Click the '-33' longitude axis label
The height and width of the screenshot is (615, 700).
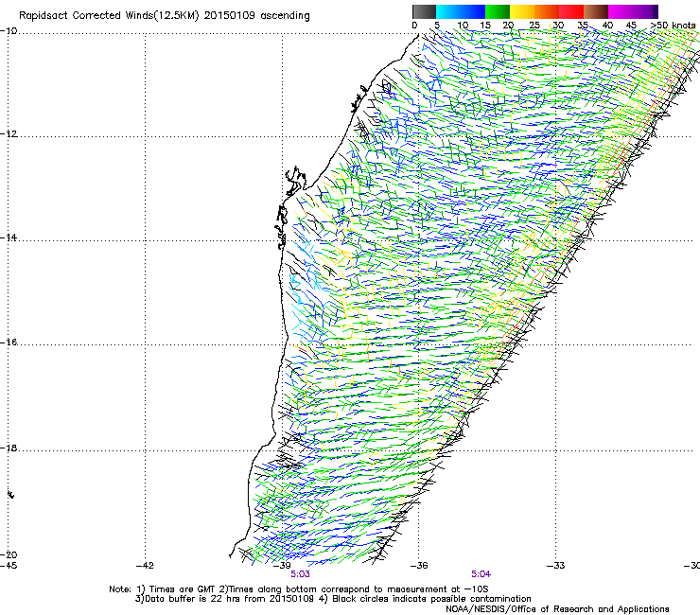coord(556,566)
